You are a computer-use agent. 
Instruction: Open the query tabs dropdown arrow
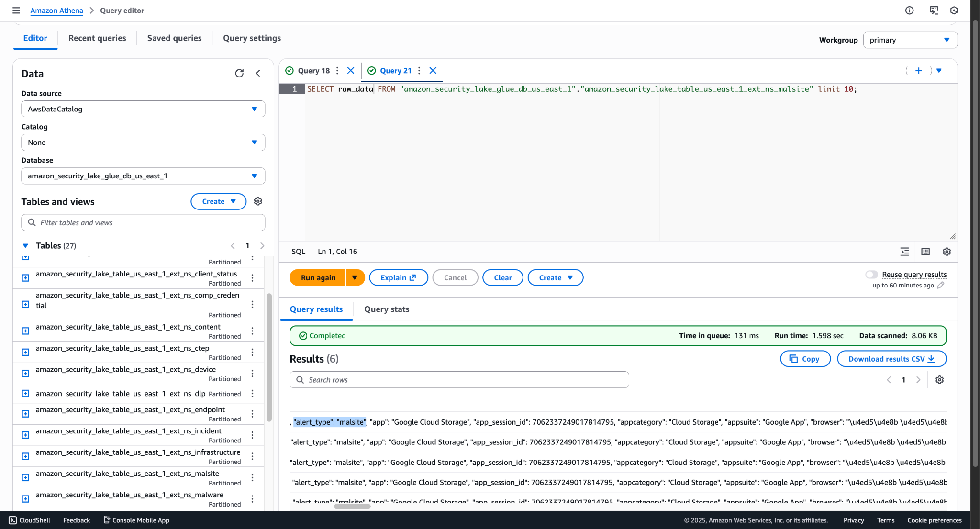[x=939, y=71]
